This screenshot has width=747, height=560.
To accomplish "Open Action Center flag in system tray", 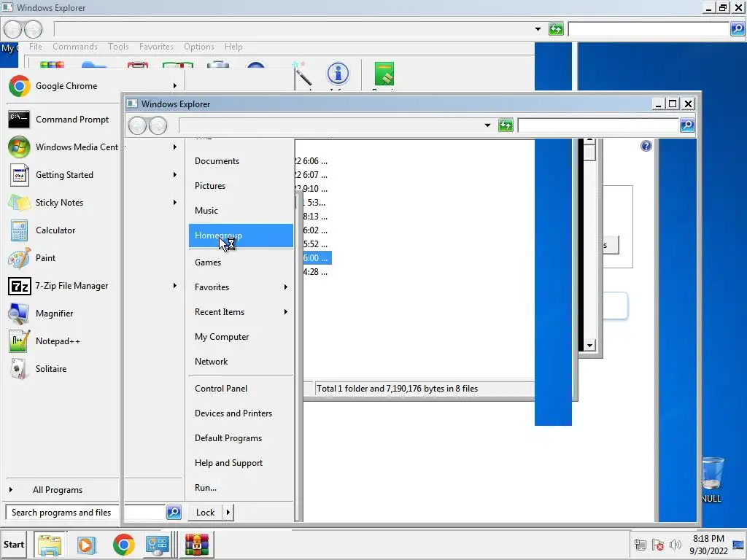I will tap(658, 545).
